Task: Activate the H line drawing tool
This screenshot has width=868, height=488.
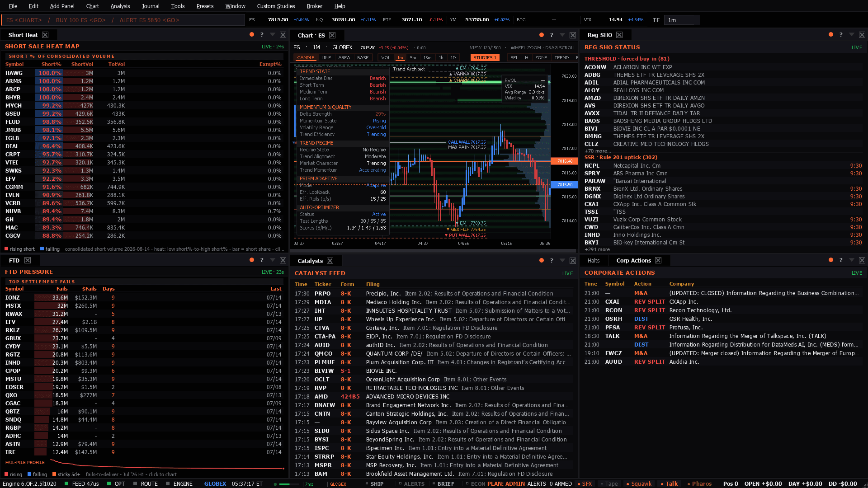Action: tap(527, 58)
